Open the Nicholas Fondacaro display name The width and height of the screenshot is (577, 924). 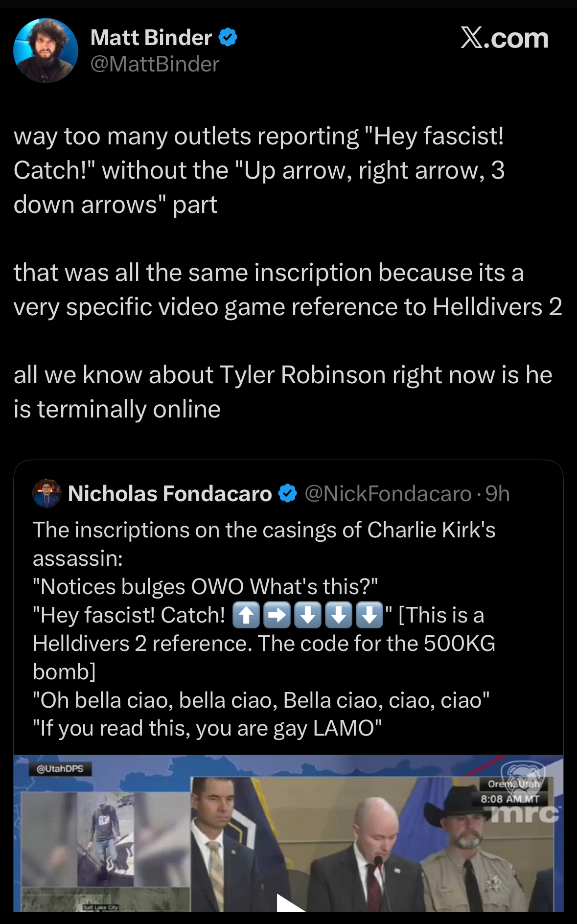click(170, 493)
